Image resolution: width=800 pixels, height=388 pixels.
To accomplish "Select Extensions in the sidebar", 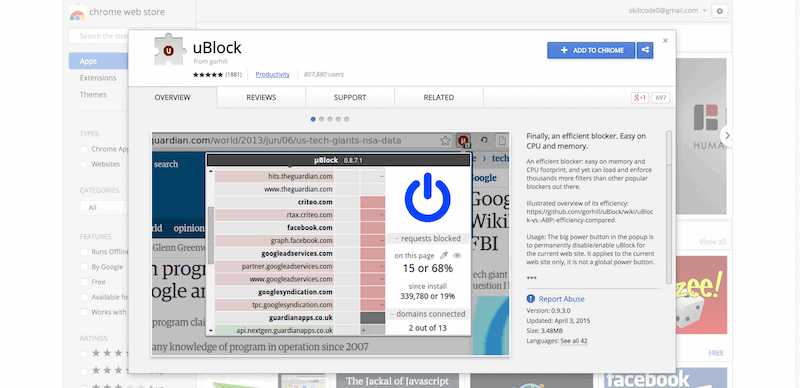I will pos(98,78).
